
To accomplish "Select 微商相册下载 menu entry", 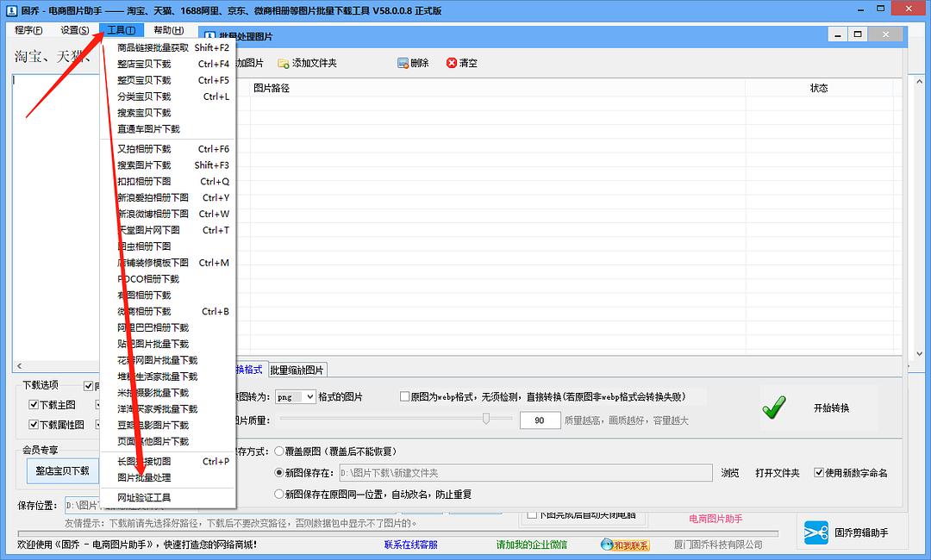I will click(169, 311).
